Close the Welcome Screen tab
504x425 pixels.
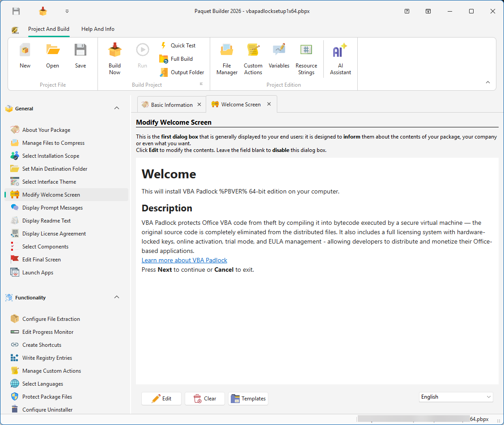tap(269, 104)
